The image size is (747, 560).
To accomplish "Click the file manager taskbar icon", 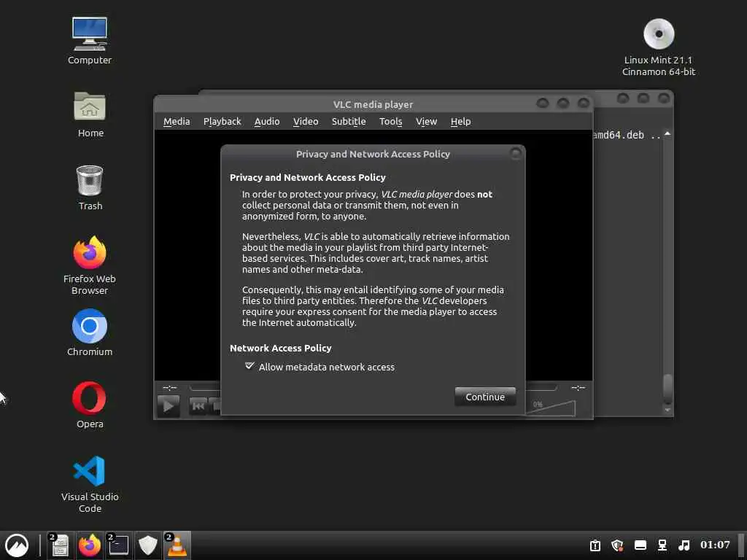I will coord(60,545).
